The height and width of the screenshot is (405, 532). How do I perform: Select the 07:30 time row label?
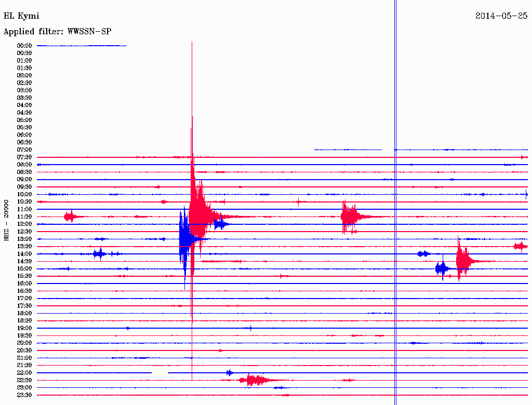pos(24,157)
